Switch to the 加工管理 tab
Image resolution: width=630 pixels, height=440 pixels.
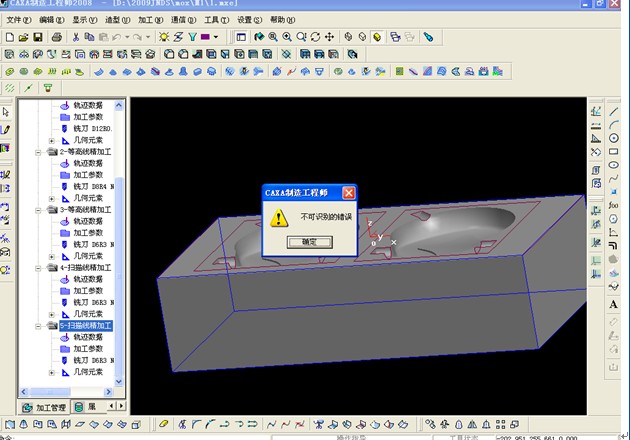pos(44,407)
